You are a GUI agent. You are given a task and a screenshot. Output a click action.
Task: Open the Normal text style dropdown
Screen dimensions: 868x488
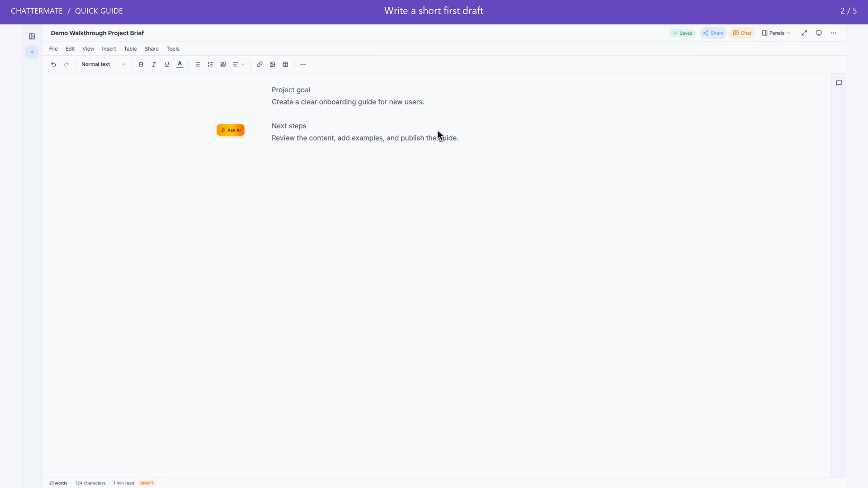103,65
